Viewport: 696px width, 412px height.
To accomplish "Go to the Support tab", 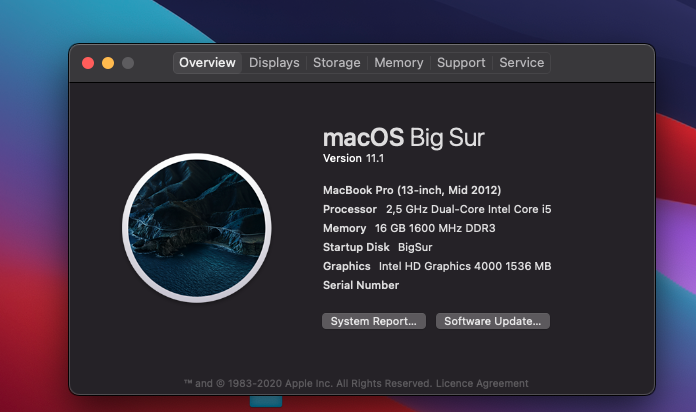I will click(x=461, y=63).
